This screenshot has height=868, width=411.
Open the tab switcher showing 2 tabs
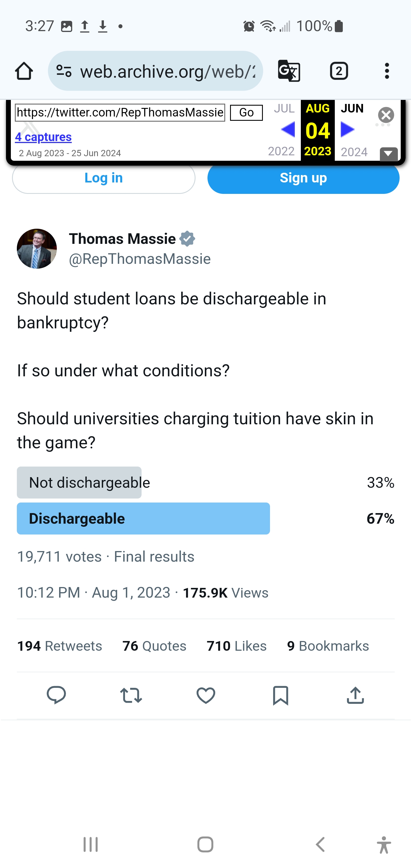pos(339,71)
